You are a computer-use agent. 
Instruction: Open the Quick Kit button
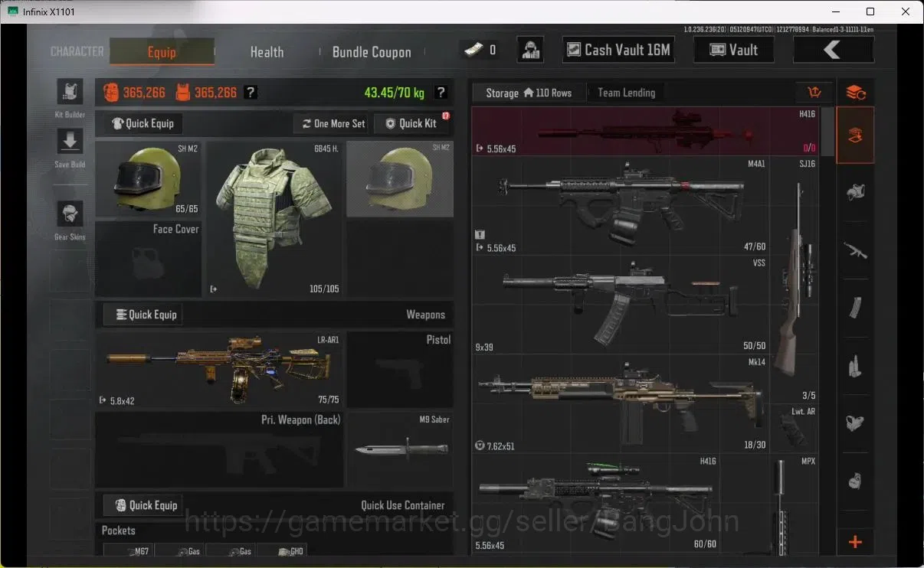tap(411, 123)
